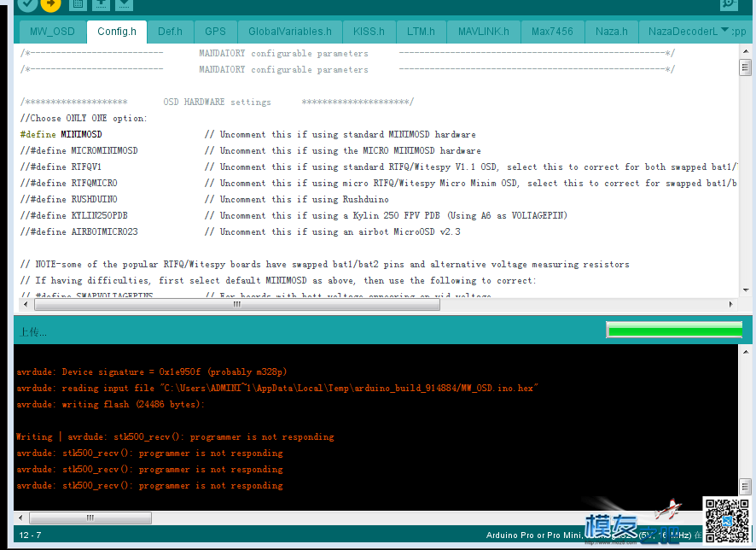Viewport: 756px width, 550px height.
Task: Open the tab list dropdown arrow
Action: pos(724,30)
